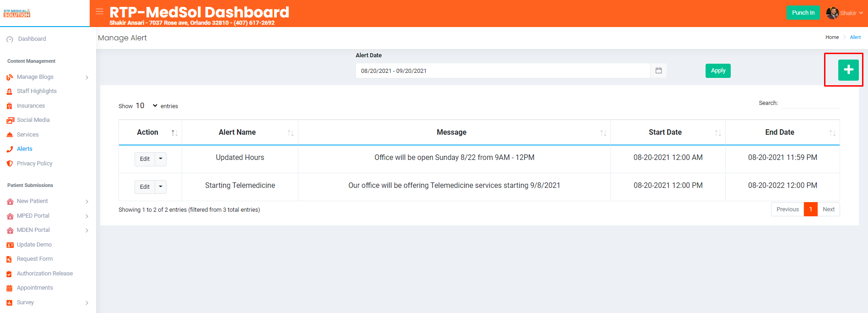Screen dimensions: 868x313
Task: Open the Shakir user account dropdown
Action: point(845,13)
